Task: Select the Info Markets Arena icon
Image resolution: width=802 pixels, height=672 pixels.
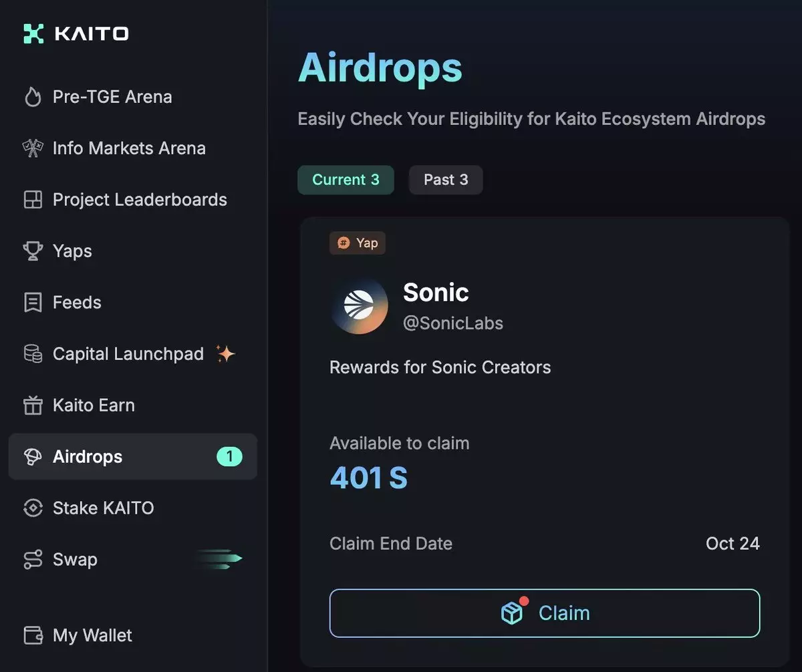Action: (x=33, y=148)
